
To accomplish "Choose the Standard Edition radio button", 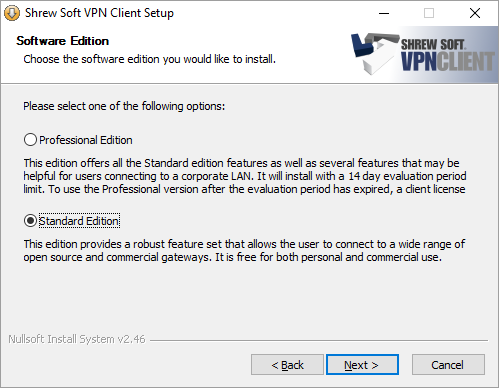I will 30,221.
